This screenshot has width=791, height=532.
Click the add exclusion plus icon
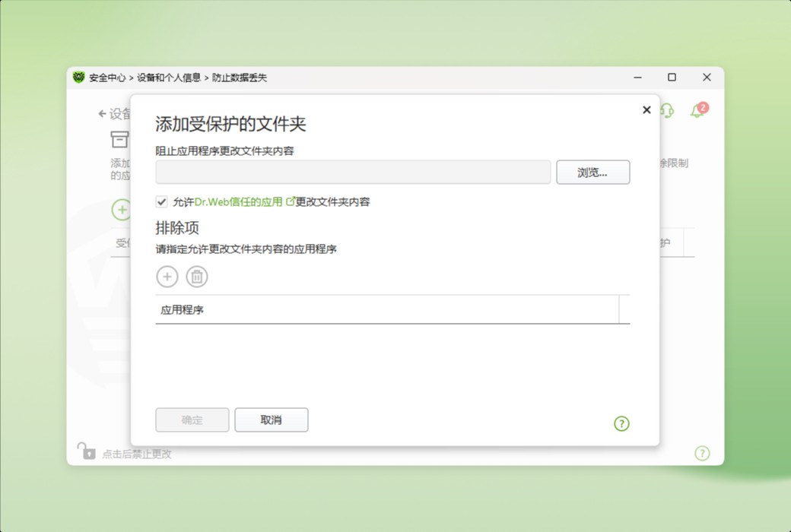[x=167, y=277]
